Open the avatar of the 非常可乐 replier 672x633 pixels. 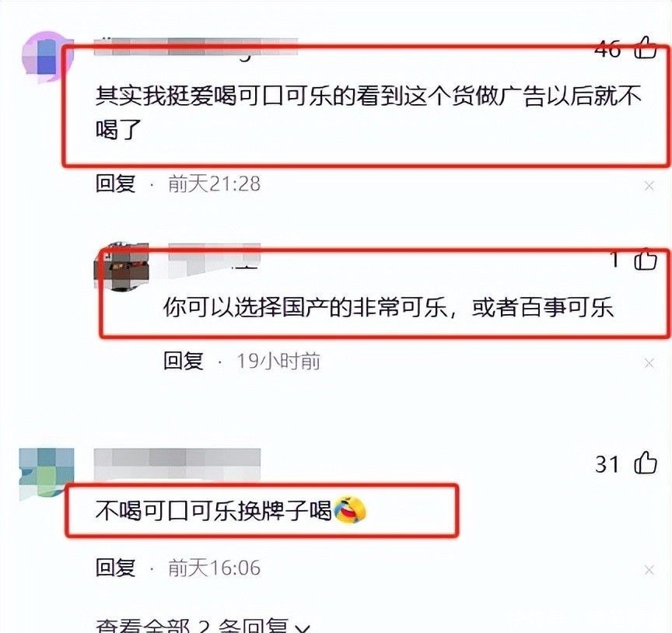pos(121,266)
